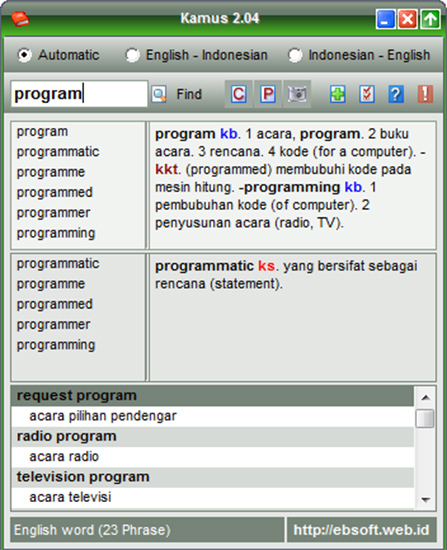Screen dimensions: 447x550
Task: Click the C copy button icon
Action: pyautogui.click(x=239, y=94)
